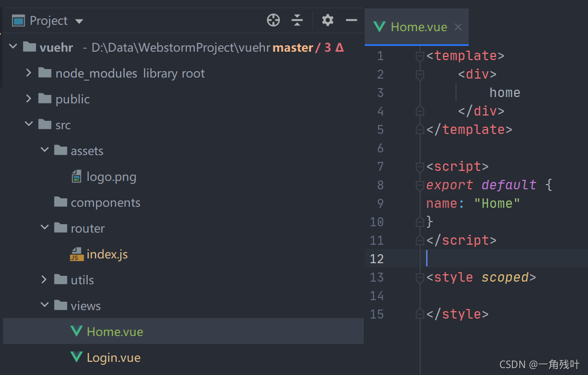588x375 pixels.
Task: Open Project panel settings gear
Action: click(327, 20)
